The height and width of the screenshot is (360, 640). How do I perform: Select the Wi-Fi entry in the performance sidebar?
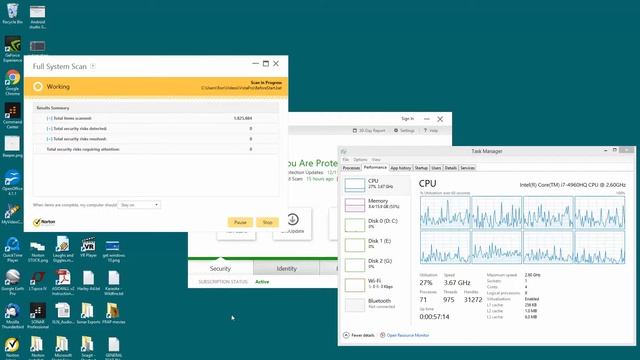[376, 284]
